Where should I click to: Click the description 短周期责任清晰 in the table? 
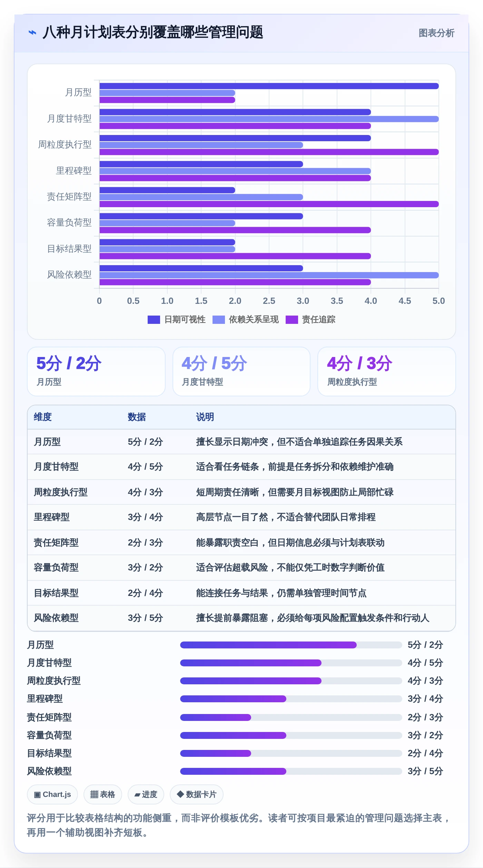point(295,492)
